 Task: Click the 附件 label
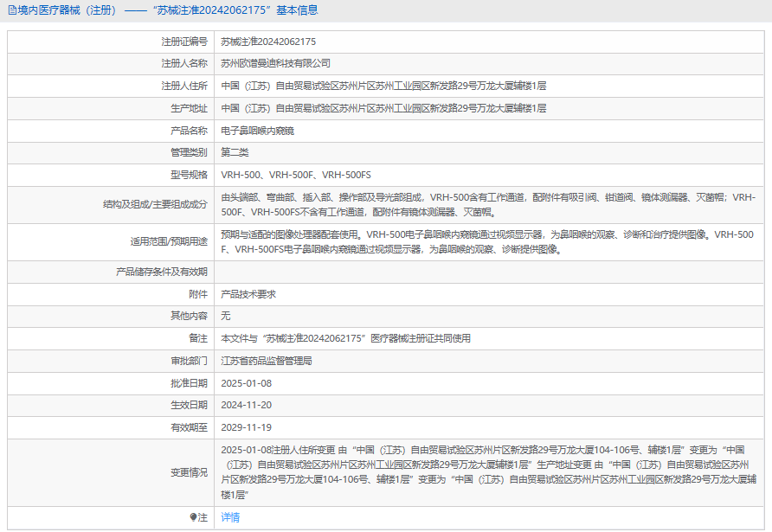[x=198, y=294]
